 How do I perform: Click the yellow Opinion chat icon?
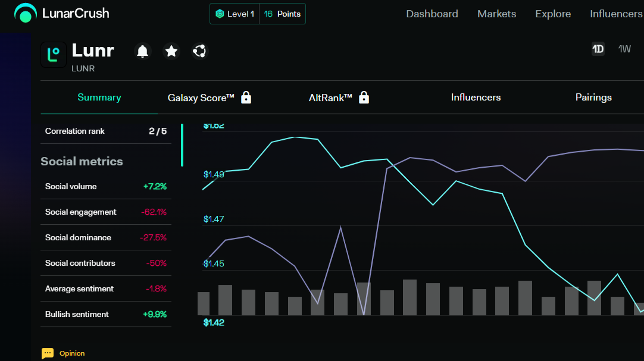coord(47,353)
